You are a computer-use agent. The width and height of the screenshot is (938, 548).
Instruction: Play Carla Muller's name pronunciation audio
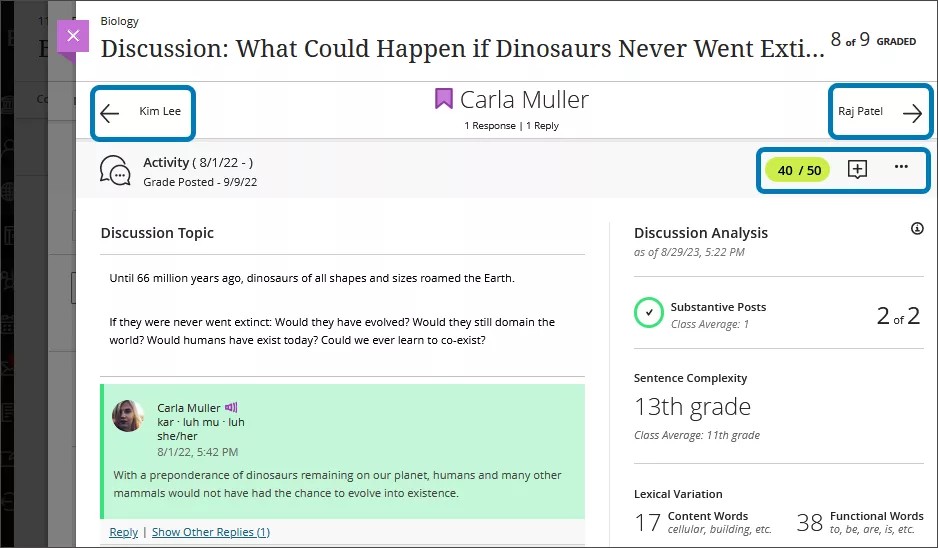pyautogui.click(x=231, y=407)
